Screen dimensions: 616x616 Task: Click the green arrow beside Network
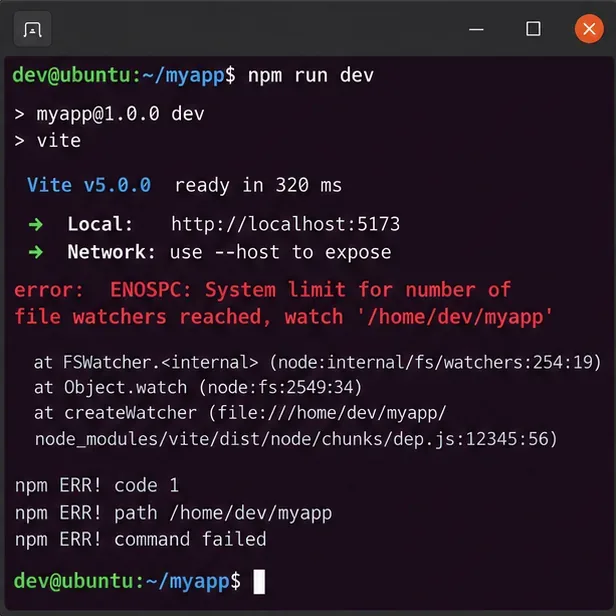click(x=36, y=252)
